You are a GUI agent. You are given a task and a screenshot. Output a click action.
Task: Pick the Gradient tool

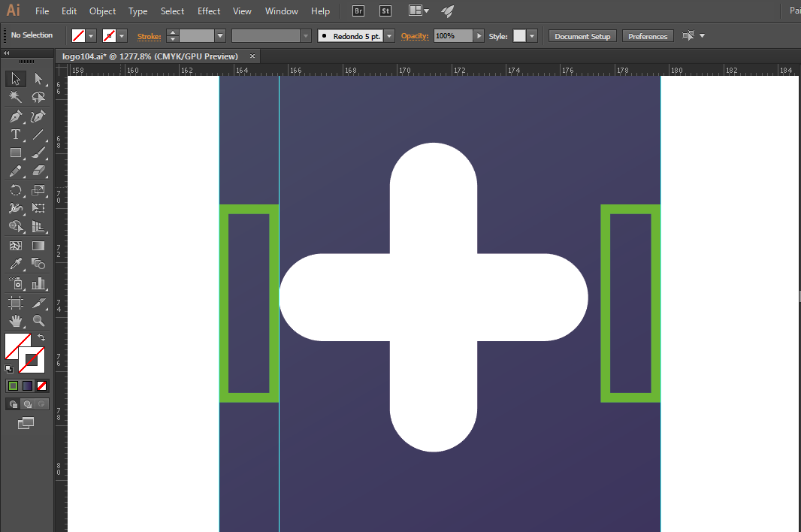coord(38,246)
